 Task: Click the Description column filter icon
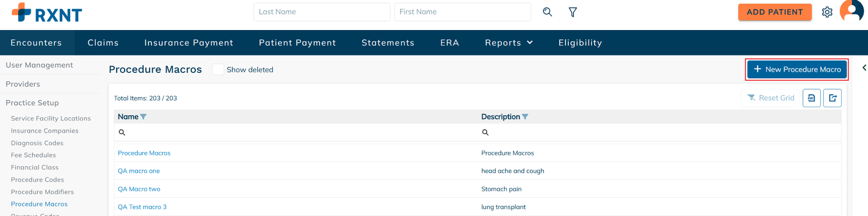[x=525, y=117]
